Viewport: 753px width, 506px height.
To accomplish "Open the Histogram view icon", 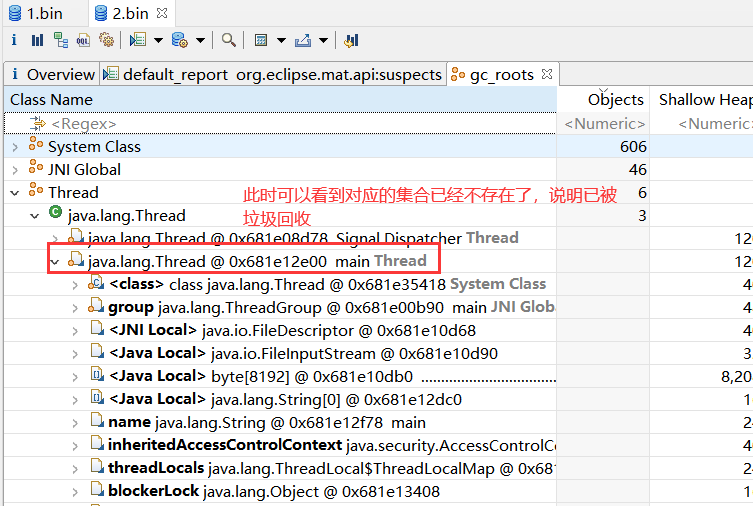I will click(x=37, y=40).
